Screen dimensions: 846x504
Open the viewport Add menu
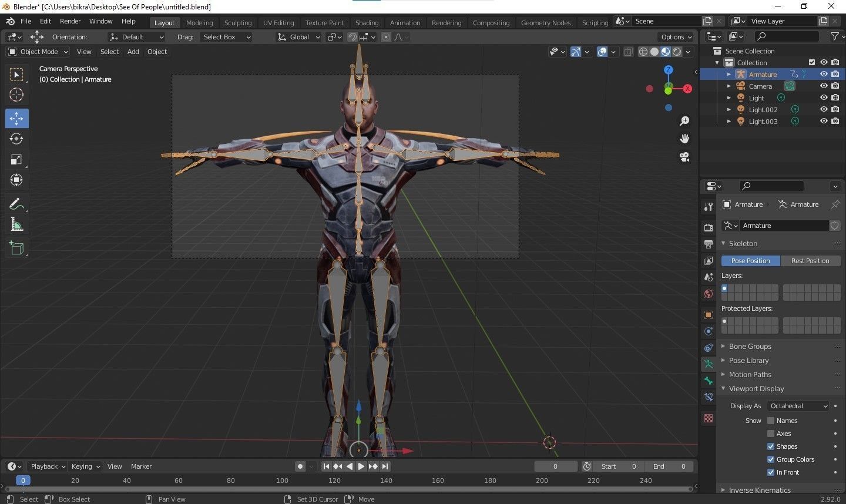point(133,52)
